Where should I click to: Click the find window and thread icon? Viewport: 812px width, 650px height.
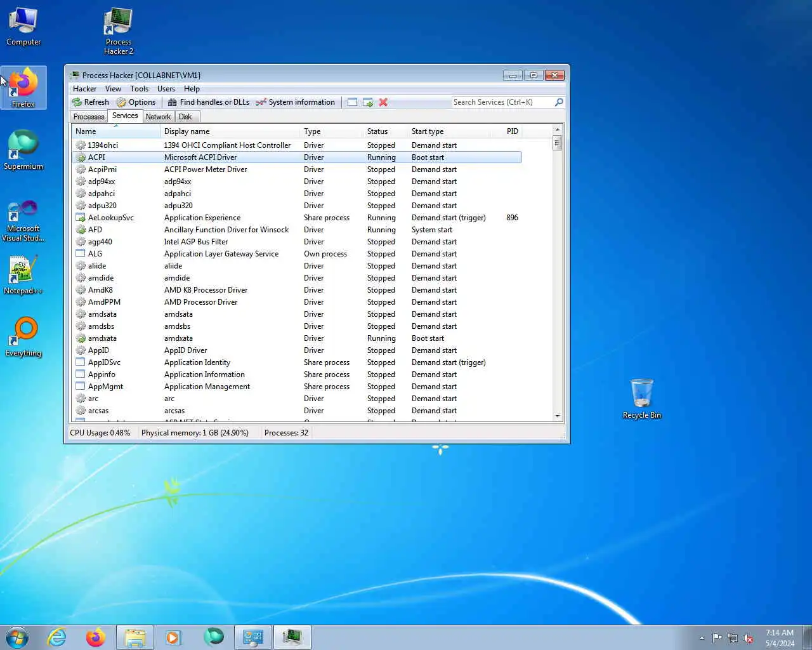368,102
